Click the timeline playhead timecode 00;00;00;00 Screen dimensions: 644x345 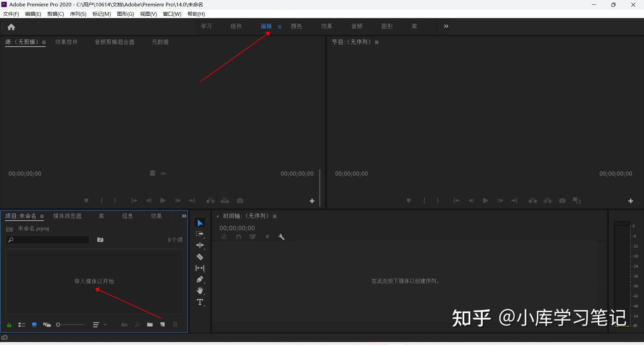pos(237,228)
